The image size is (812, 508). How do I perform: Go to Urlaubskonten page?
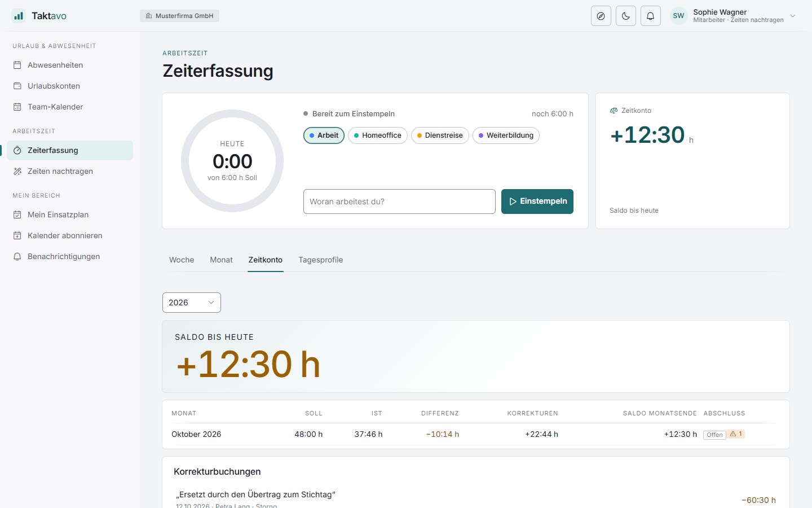click(70, 86)
